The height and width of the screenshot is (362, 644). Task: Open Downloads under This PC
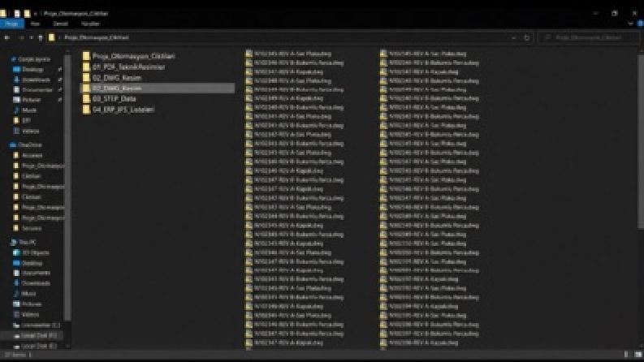coord(32,283)
